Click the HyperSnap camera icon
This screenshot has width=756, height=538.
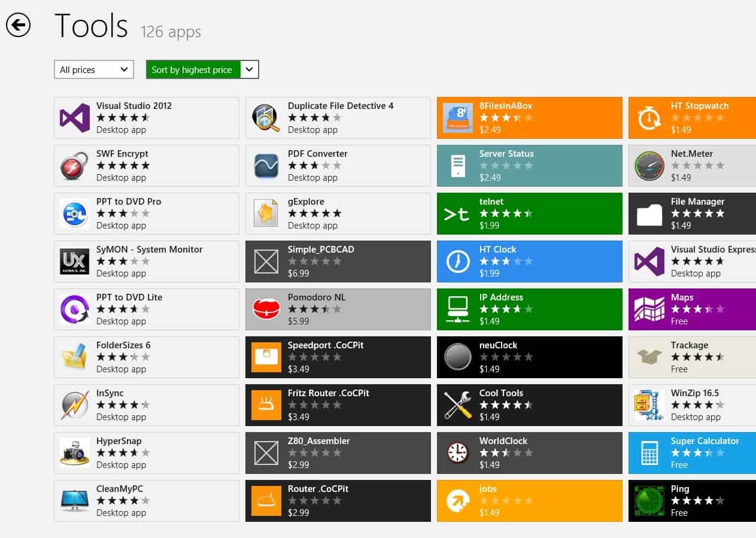[x=75, y=453]
